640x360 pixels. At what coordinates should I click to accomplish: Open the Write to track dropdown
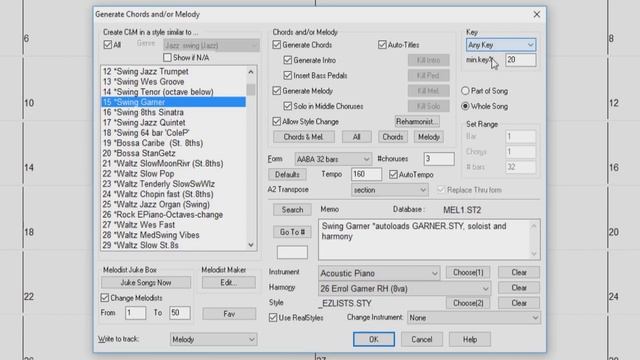(213, 340)
